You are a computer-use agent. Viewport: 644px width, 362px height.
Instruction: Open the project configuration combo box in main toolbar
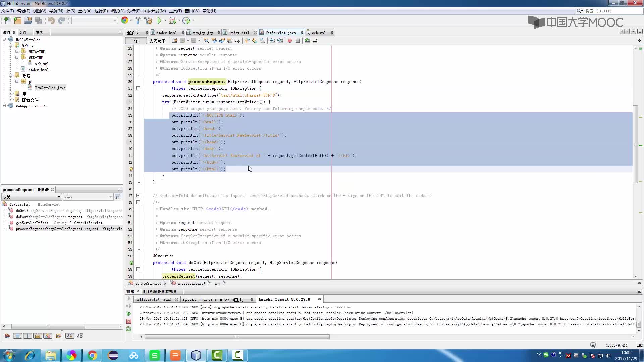94,21
